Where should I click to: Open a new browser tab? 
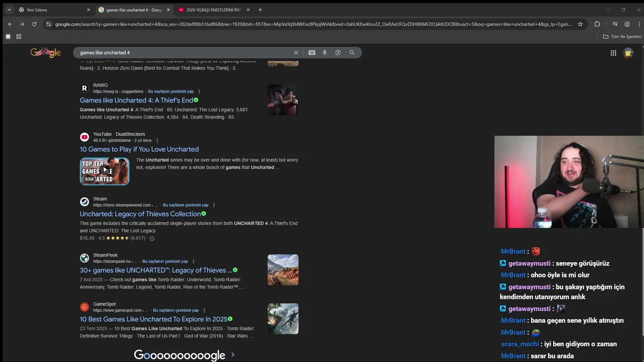tap(260, 10)
